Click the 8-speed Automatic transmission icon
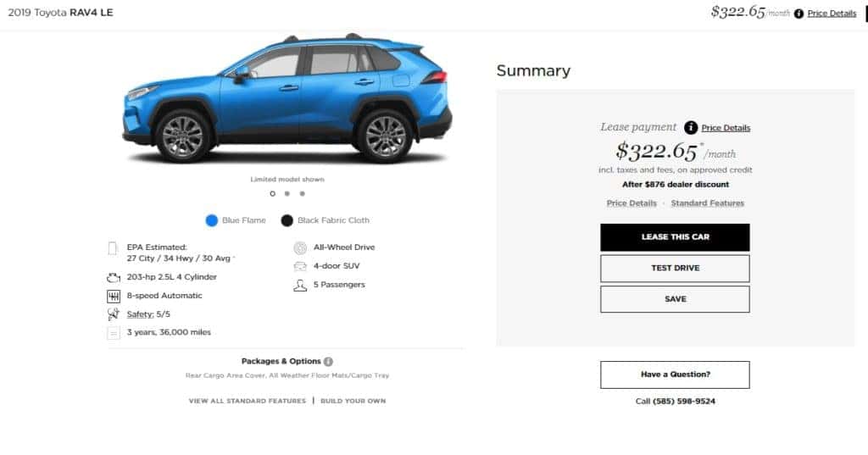868x455 pixels. pyautogui.click(x=114, y=297)
